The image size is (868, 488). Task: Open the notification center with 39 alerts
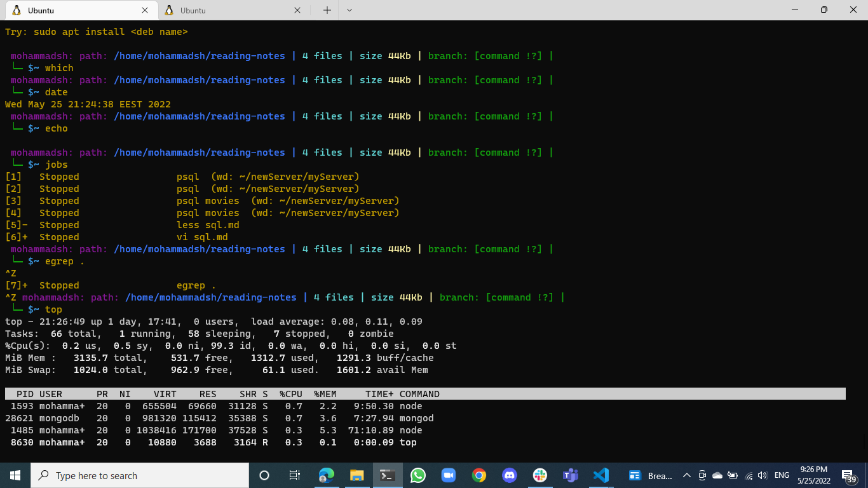point(850,476)
